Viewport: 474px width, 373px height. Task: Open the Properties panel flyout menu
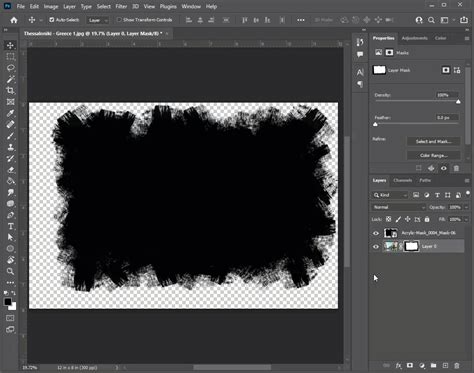click(x=467, y=38)
